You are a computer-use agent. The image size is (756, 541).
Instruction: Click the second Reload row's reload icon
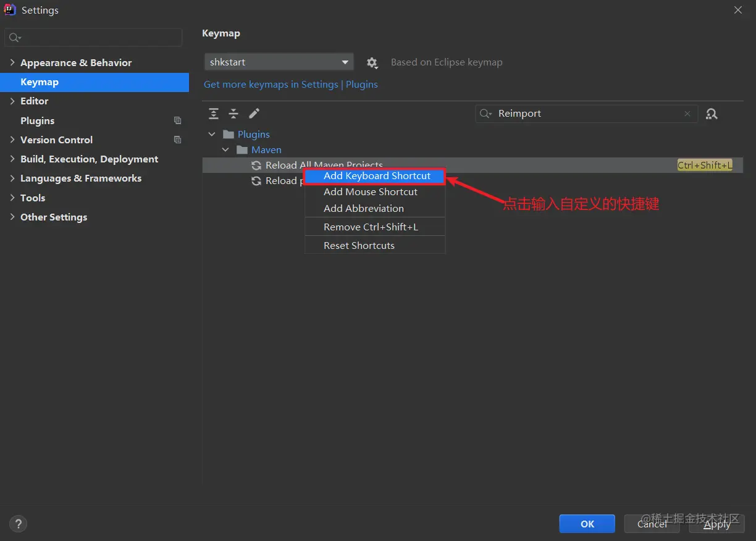[256, 180]
